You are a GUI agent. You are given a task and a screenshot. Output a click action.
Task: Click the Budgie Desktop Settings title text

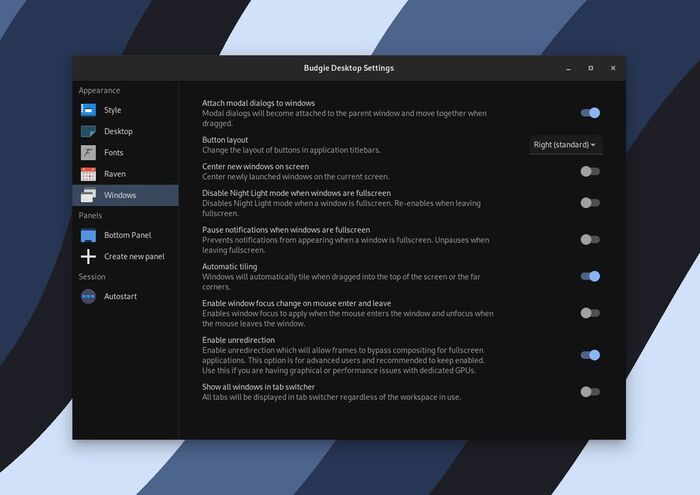349,68
